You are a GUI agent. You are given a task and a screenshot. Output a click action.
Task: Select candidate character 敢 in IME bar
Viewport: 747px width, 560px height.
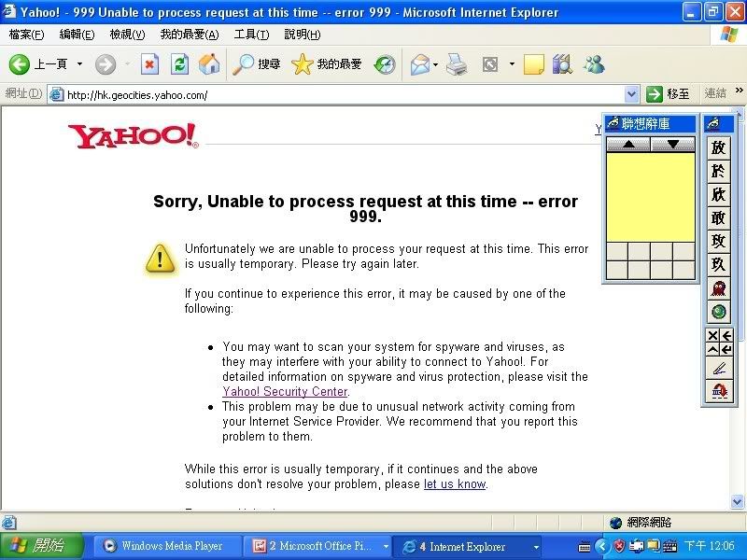click(x=718, y=217)
